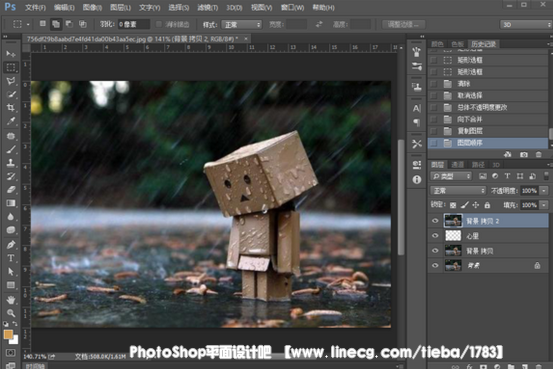This screenshot has height=369, width=553.
Task: Hide the 心里 layer
Action: (x=435, y=236)
